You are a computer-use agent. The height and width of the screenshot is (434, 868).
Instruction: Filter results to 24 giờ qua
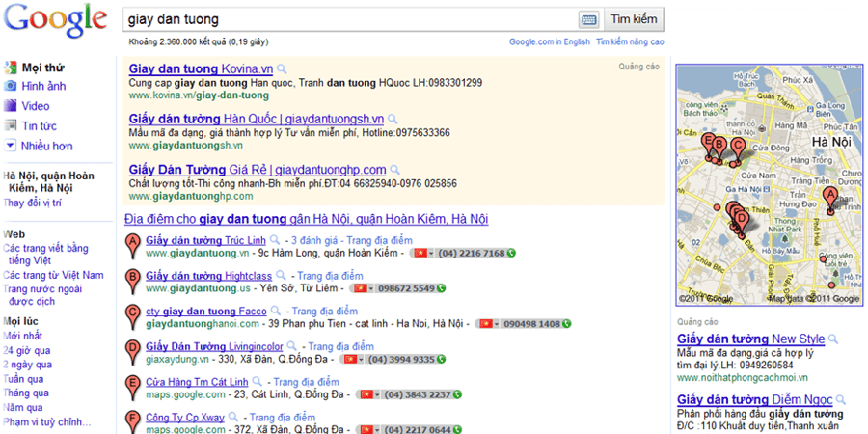coord(27,350)
